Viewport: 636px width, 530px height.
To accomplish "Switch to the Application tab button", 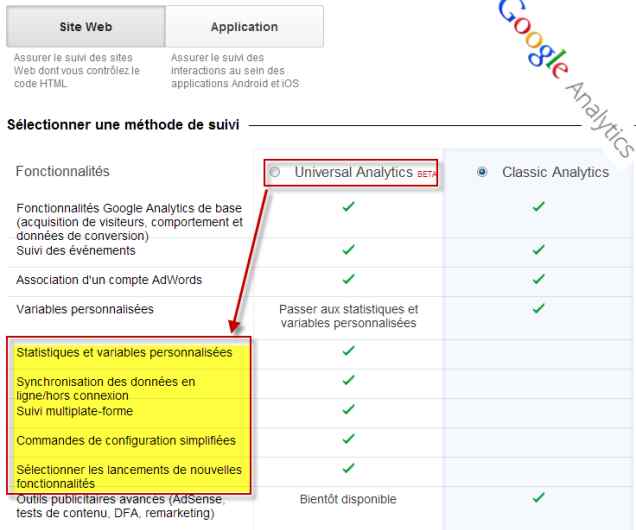I will coord(244,27).
